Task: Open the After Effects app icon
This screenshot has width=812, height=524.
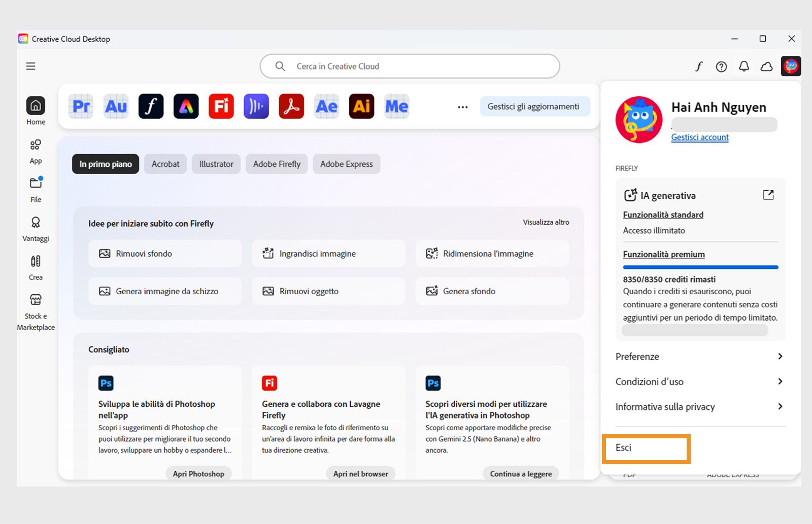Action: click(326, 107)
